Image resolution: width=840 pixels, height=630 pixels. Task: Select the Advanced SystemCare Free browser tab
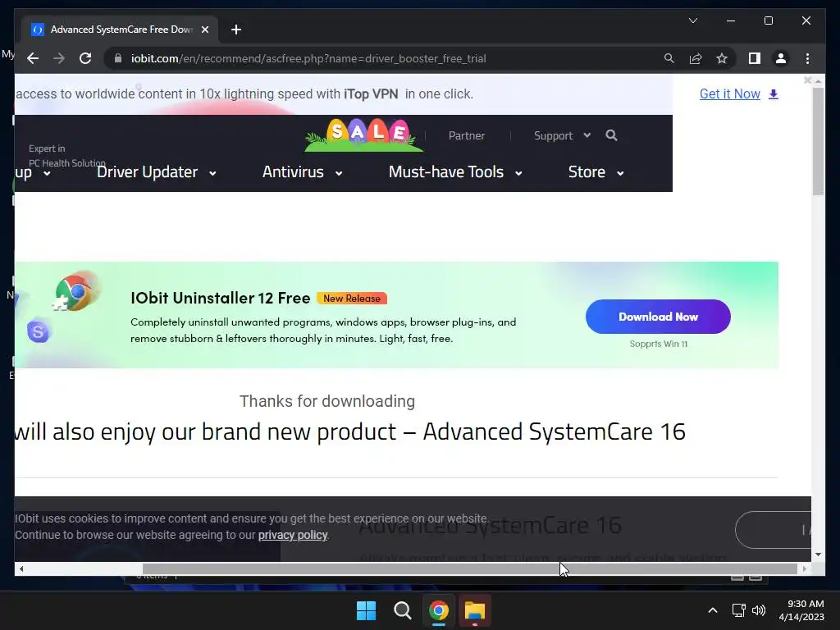pyautogui.click(x=121, y=30)
